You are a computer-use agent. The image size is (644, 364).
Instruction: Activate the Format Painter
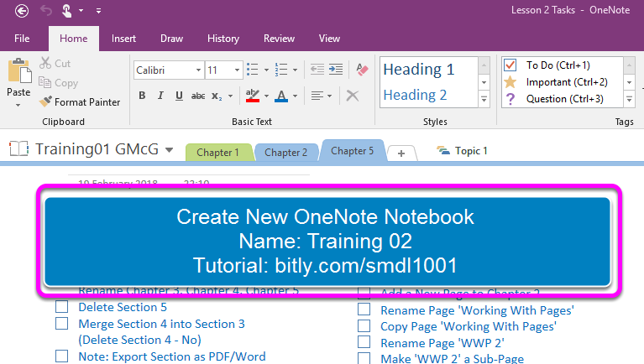click(80, 101)
